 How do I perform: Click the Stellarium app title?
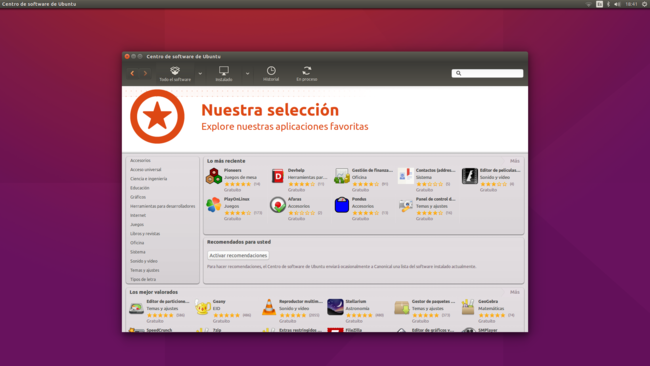pos(356,302)
